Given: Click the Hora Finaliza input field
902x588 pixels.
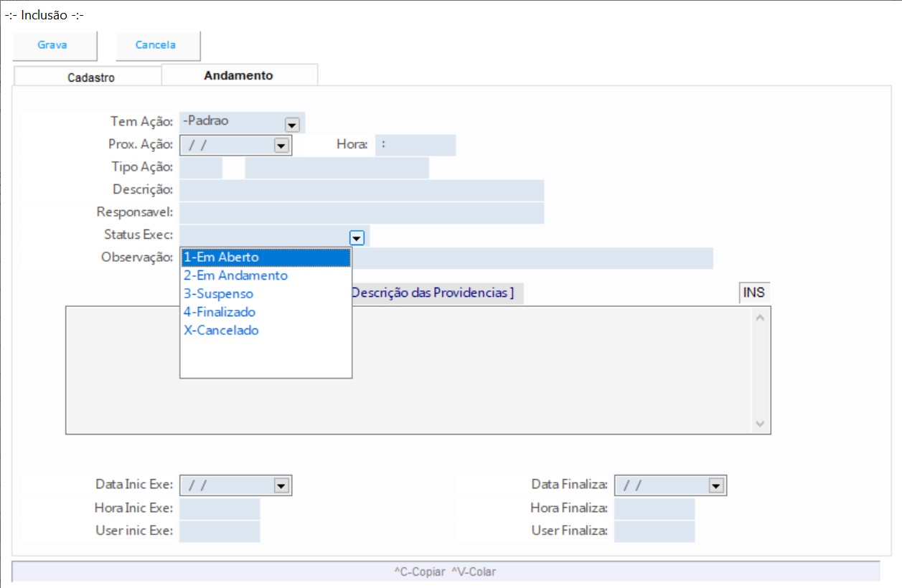Looking at the screenshot, I should click(x=654, y=509).
